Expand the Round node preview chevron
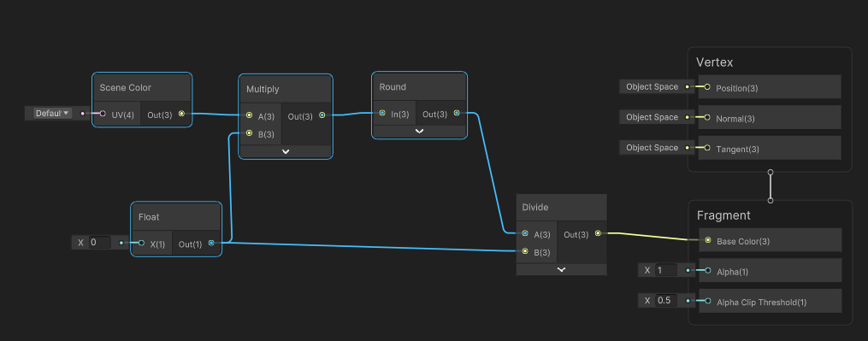868x341 pixels. (x=419, y=132)
